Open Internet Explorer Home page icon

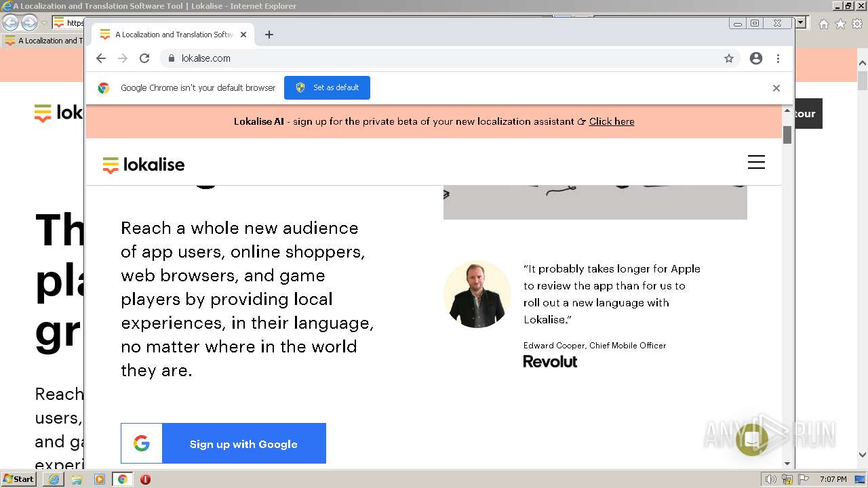coord(824,24)
